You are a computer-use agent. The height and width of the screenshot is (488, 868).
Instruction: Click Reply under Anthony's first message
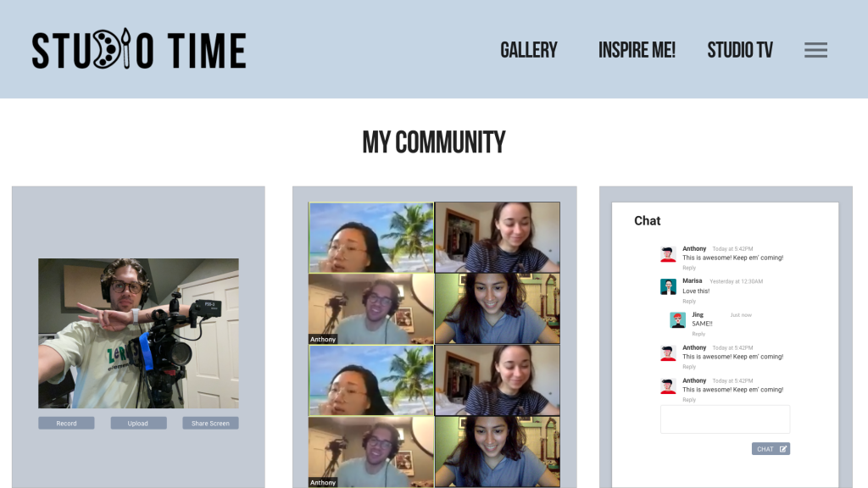(x=689, y=268)
